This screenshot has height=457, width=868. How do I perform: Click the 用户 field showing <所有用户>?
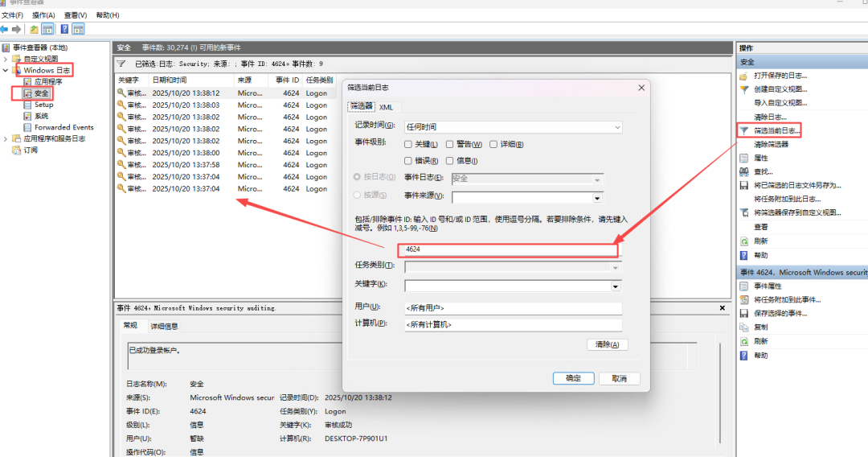[513, 308]
